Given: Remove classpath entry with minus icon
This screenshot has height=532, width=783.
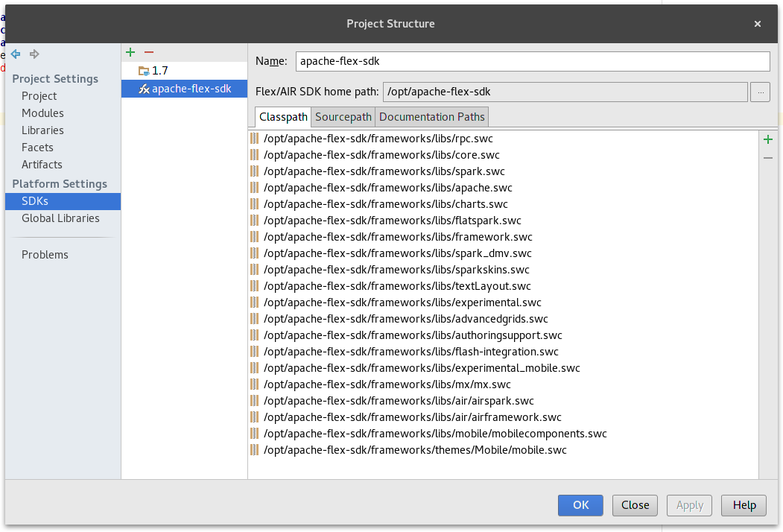Looking at the screenshot, I should coord(768,158).
